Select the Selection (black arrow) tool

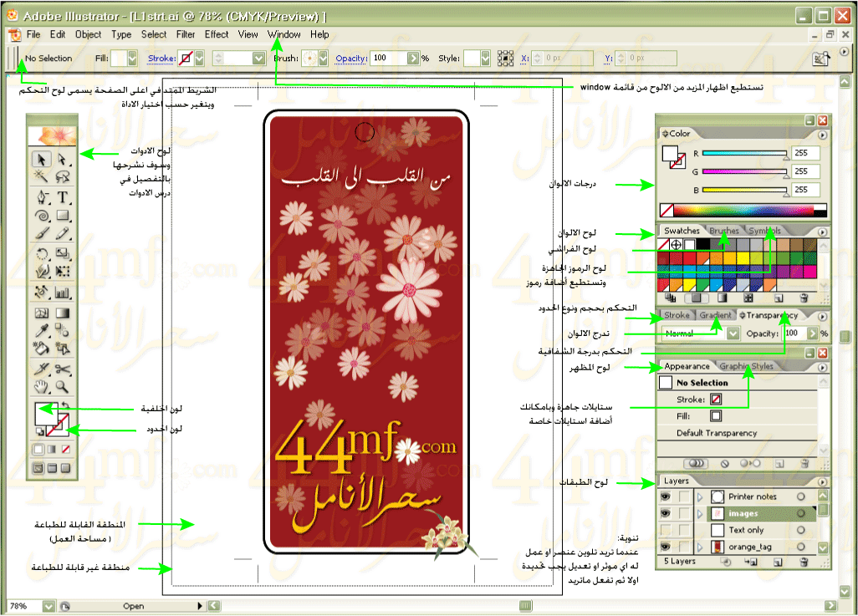[42, 159]
